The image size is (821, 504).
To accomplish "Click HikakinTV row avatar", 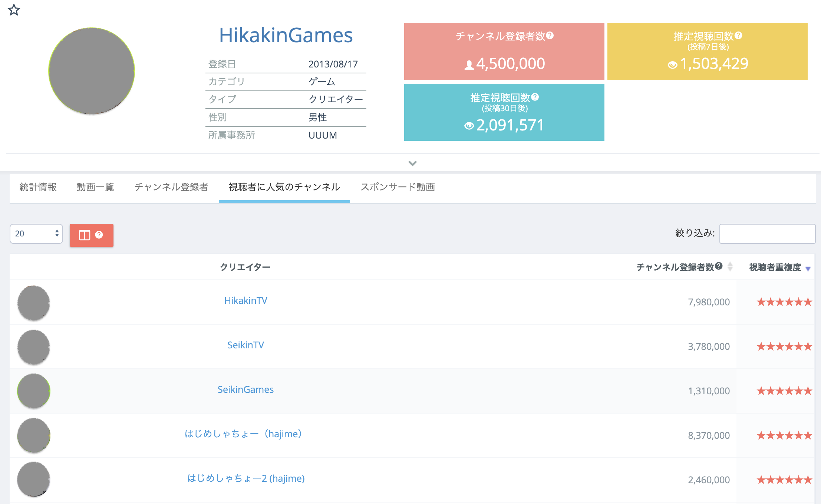I will [33, 303].
